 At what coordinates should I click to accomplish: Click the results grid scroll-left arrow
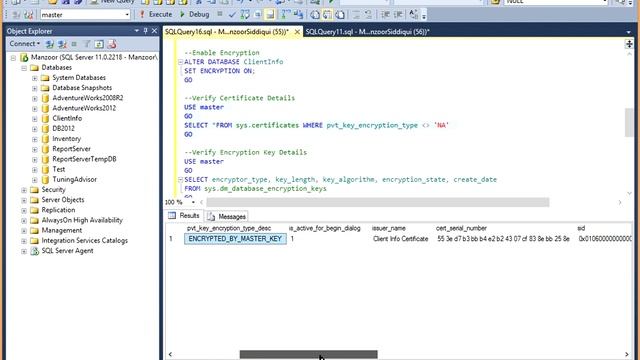coord(170,354)
